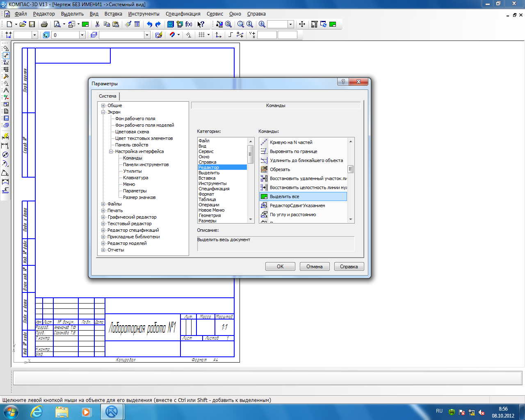Viewport: 525px width, 420px height.
Task: Click the Dimensions panel icon on left sidebar
Action: click(6, 55)
